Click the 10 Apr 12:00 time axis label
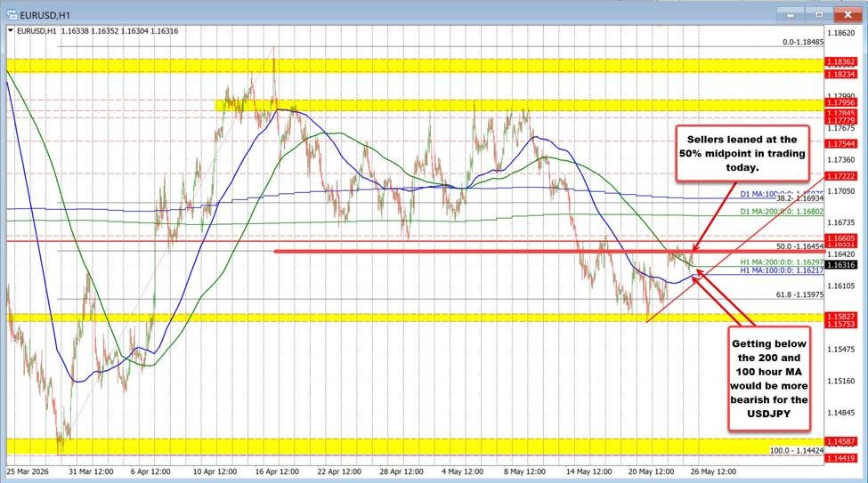 pyautogui.click(x=215, y=472)
